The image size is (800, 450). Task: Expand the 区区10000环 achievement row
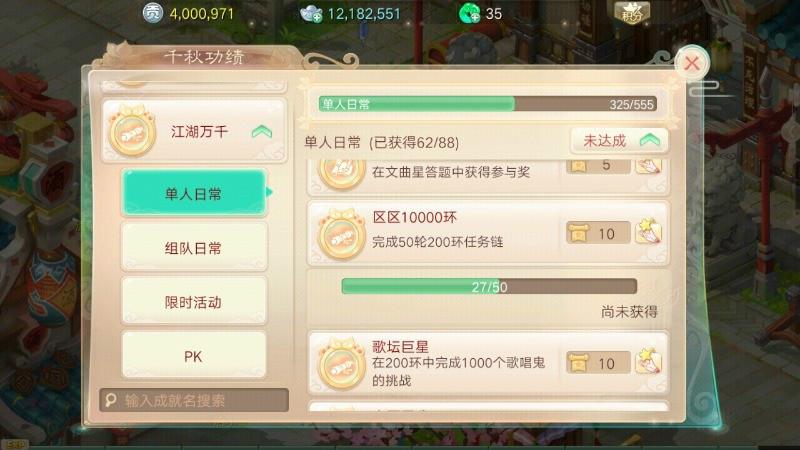(488, 233)
